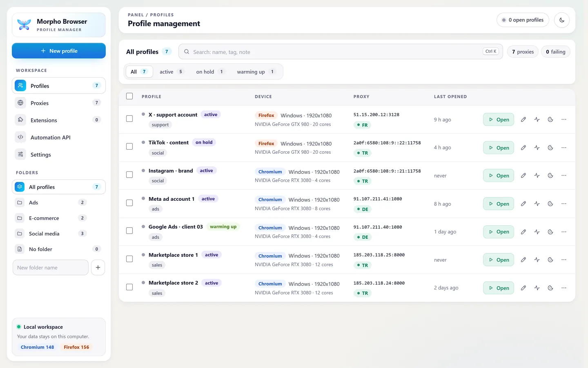Go to Extensions in the sidebar
The image size is (588, 368).
[59, 120]
